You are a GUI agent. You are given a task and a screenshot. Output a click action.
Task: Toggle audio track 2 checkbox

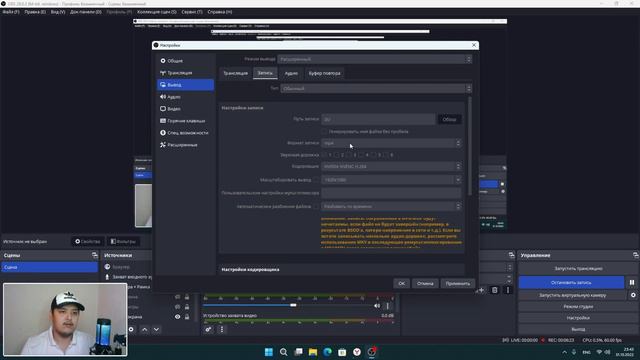coord(337,155)
